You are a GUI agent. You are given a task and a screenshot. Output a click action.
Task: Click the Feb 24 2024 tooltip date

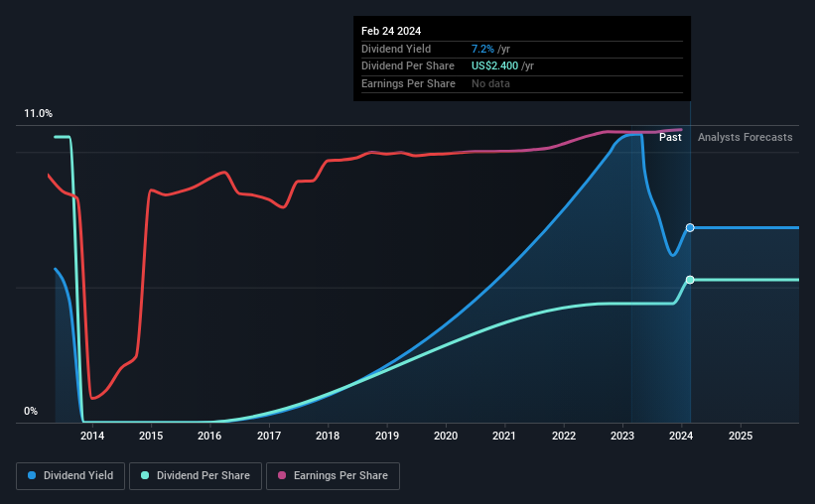point(391,31)
